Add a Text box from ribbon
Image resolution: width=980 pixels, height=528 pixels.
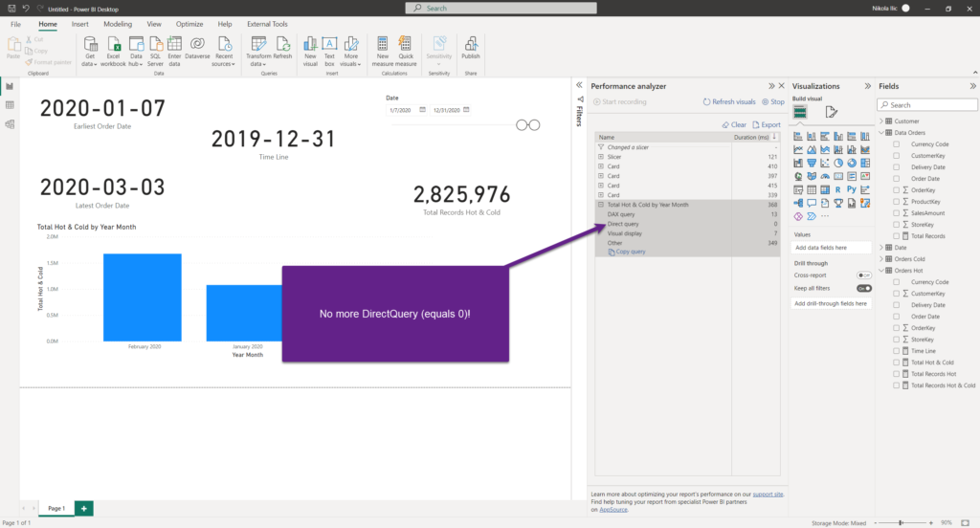[329, 52]
